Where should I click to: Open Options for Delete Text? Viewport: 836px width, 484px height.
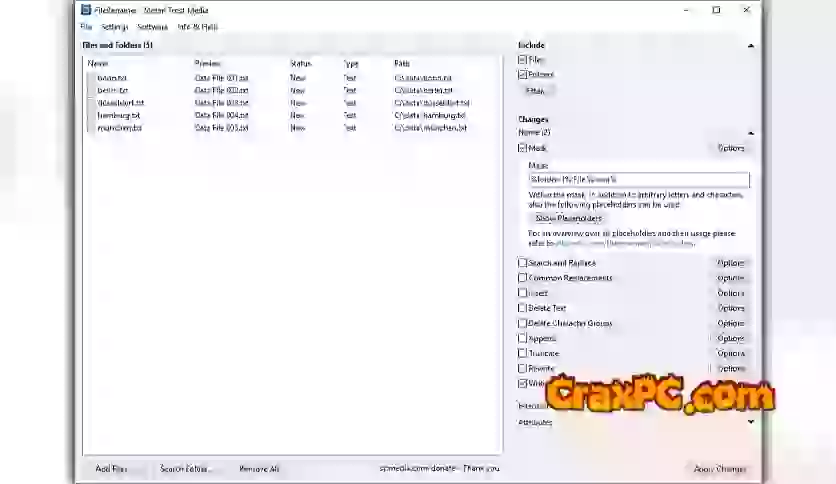click(730, 308)
